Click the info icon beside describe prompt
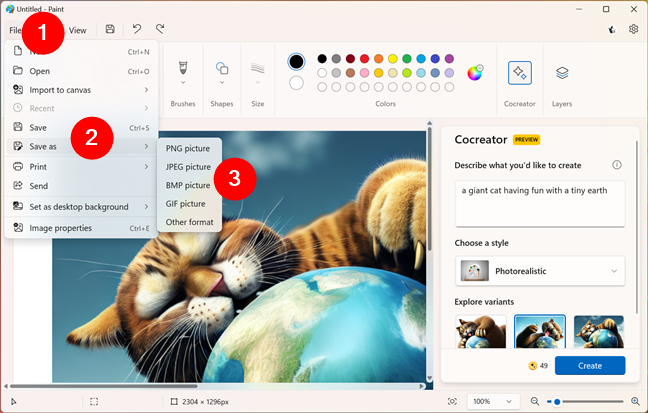Image resolution: width=648 pixels, height=413 pixels. click(x=617, y=165)
